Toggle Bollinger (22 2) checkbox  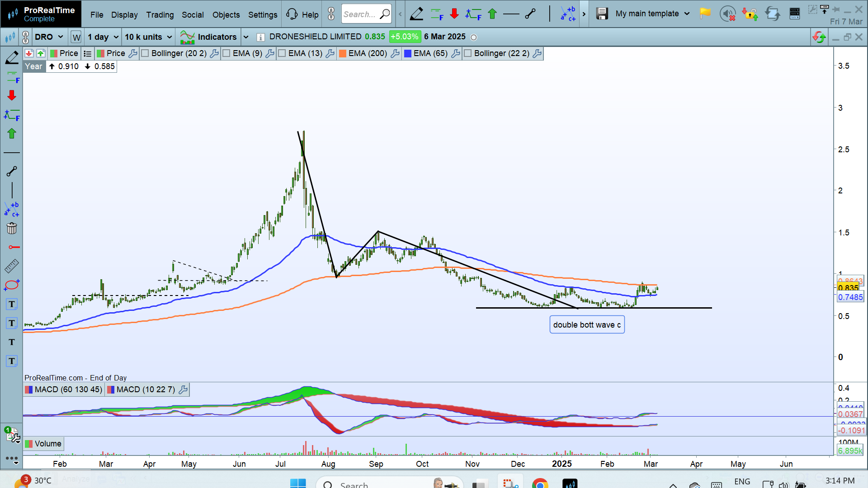468,53
